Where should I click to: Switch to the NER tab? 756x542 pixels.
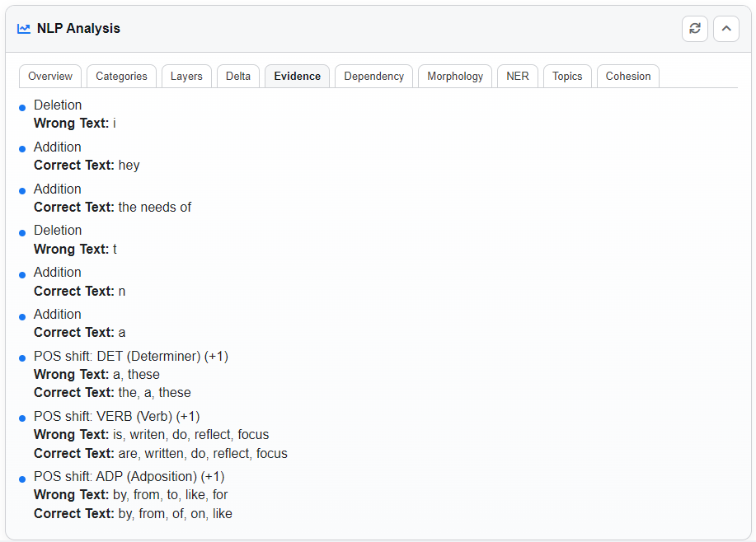point(517,77)
